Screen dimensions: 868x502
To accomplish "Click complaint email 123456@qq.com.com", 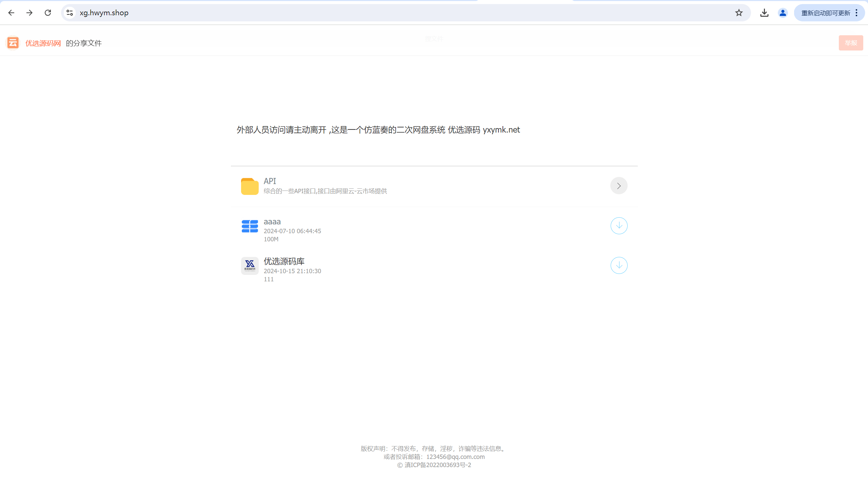I will coord(455,457).
